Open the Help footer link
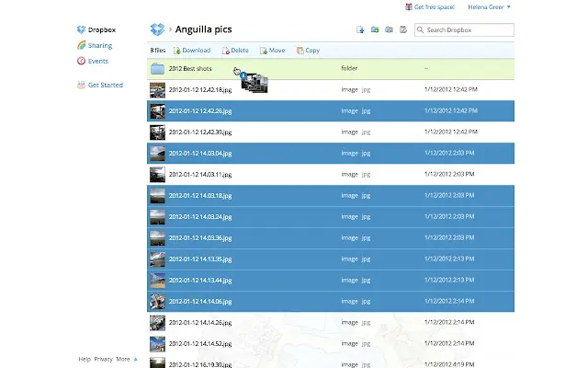This screenshot has width=588, height=368. (85, 359)
